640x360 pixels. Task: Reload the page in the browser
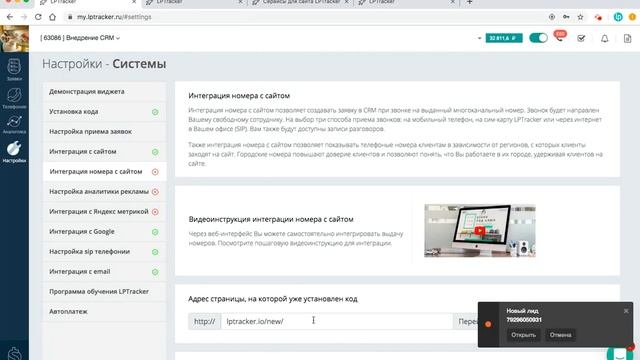pos(38,17)
